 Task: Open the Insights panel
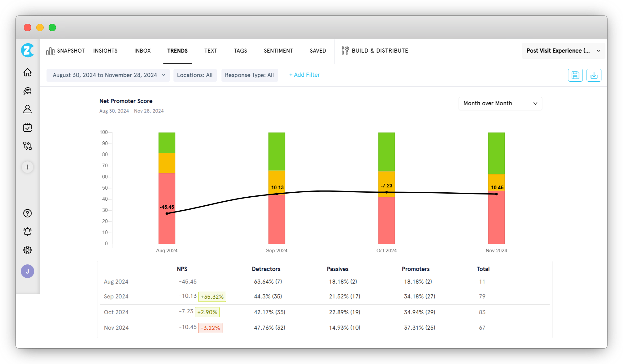point(105,51)
